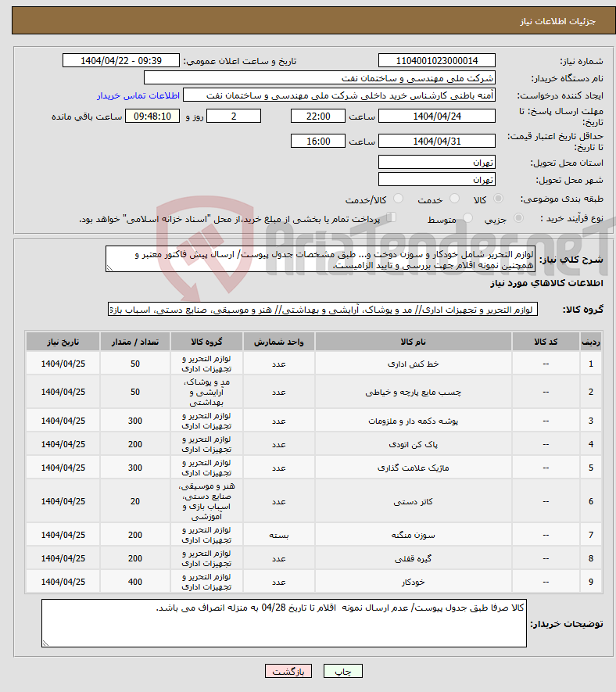Click the شهر محل تحویل field

[437, 180]
